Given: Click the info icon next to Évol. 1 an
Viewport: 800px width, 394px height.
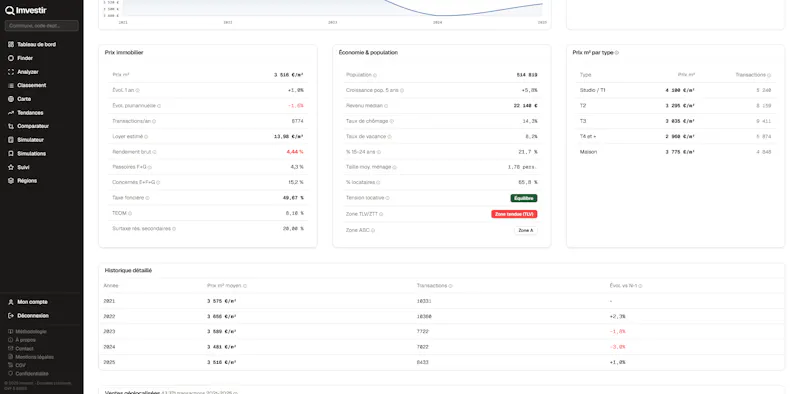Looking at the screenshot, I should tap(138, 90).
